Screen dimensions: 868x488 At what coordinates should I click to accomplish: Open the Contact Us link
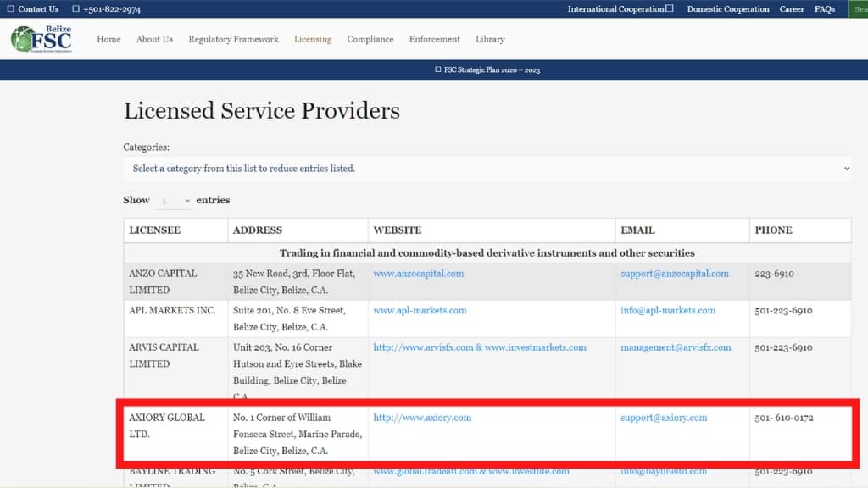click(38, 8)
